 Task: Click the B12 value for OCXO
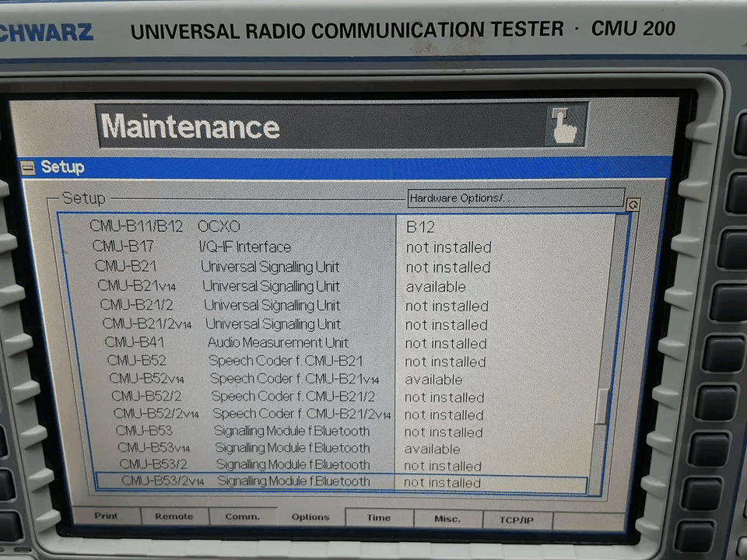click(x=420, y=226)
